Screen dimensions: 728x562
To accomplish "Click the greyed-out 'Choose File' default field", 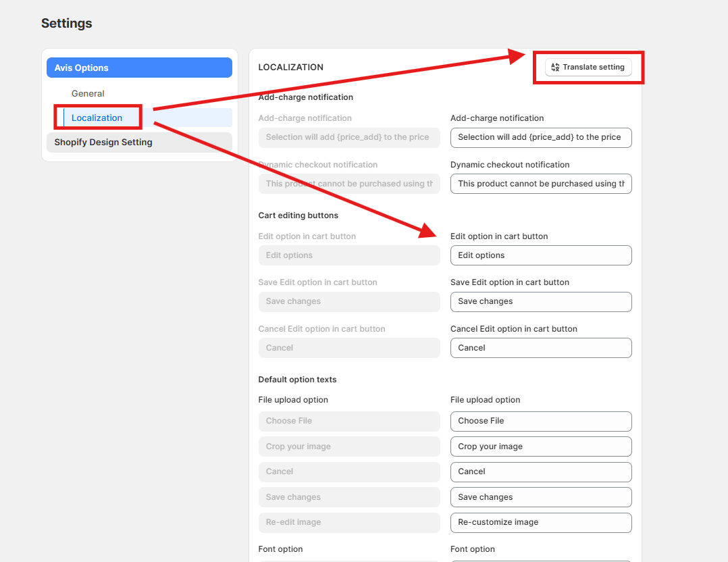I will click(348, 421).
